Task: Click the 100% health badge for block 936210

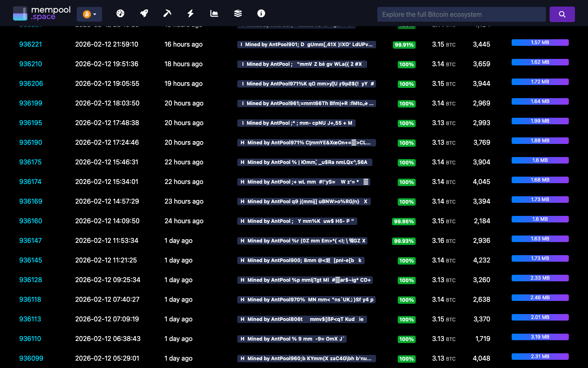Action: (x=406, y=64)
